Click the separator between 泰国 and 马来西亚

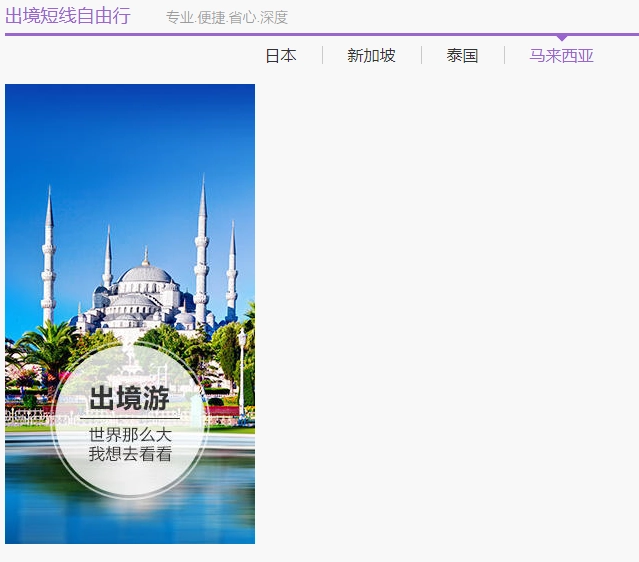(504, 56)
